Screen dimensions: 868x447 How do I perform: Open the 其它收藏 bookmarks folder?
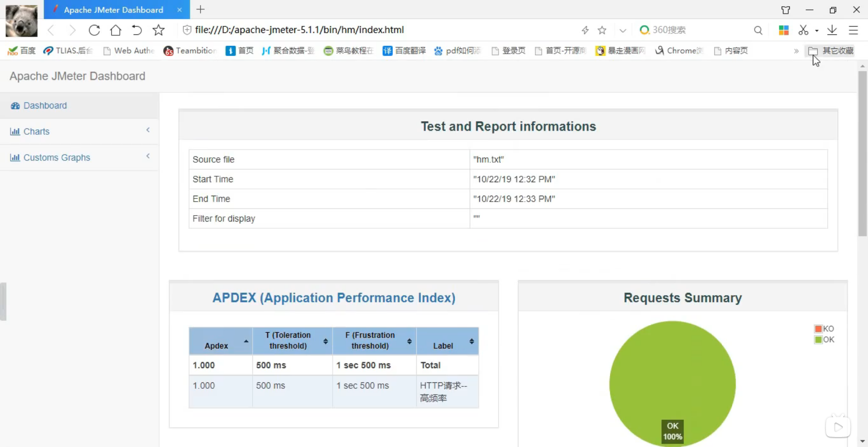[x=831, y=51]
